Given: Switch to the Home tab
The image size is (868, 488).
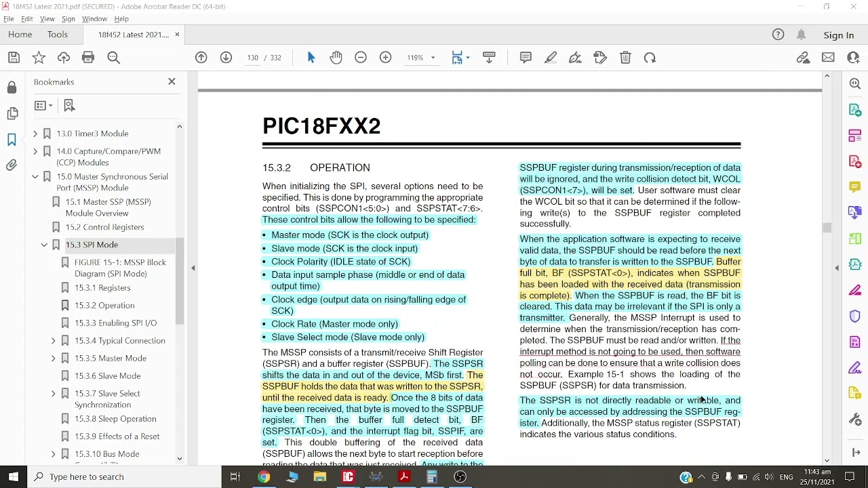Looking at the screenshot, I should [x=20, y=35].
